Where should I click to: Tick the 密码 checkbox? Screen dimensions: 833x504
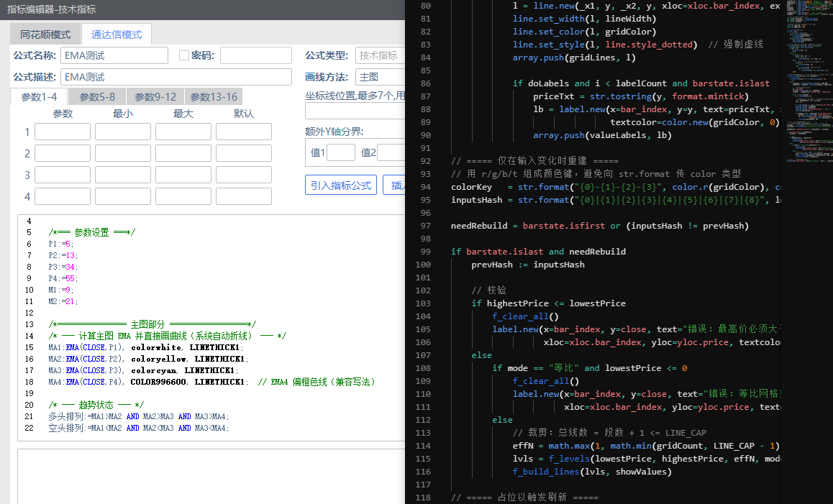183,55
